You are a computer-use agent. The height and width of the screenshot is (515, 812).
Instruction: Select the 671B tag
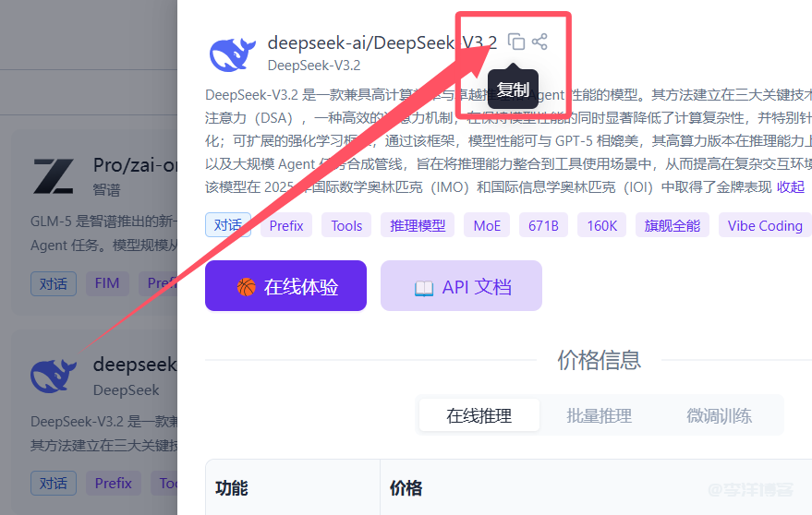544,225
